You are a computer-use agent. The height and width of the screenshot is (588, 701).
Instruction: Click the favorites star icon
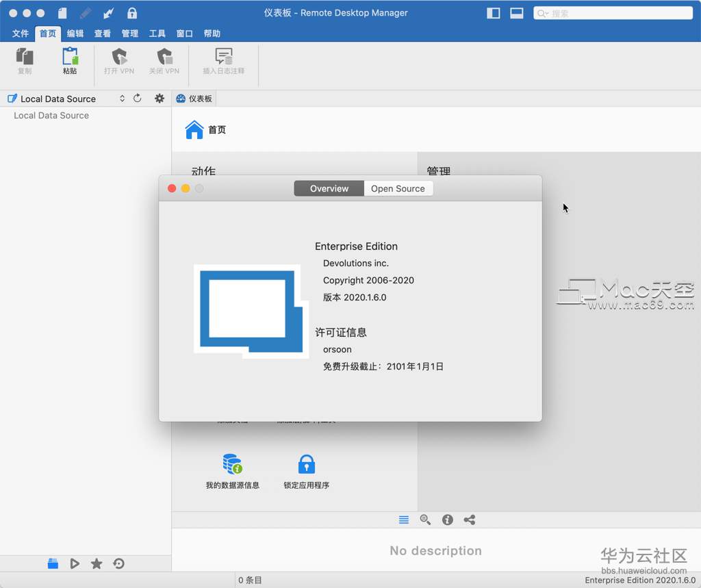click(96, 563)
